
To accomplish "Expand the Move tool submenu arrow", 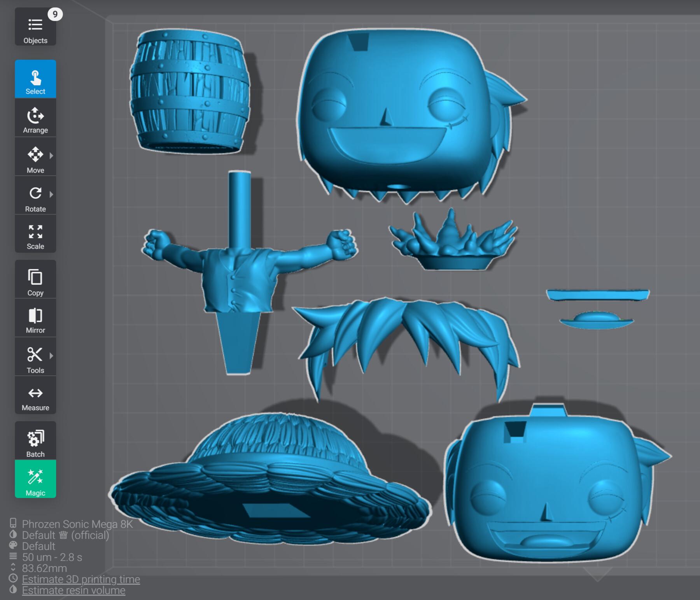I will coord(51,156).
